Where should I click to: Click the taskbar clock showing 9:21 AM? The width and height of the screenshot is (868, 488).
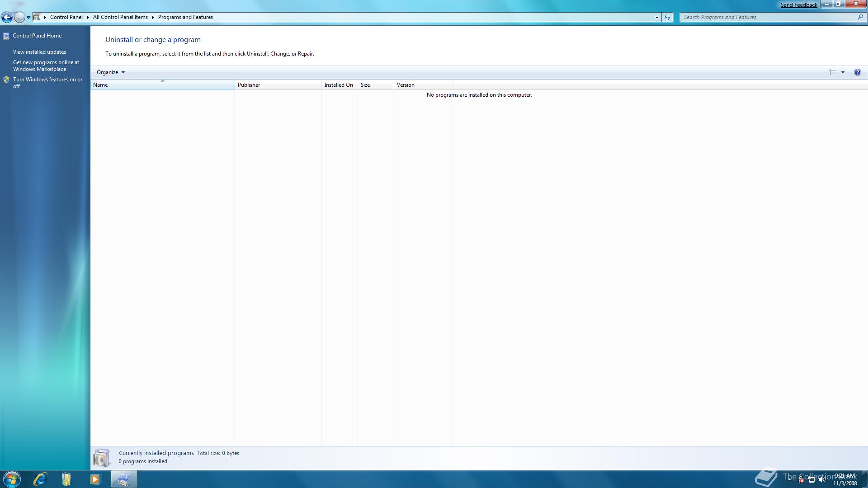click(x=844, y=479)
